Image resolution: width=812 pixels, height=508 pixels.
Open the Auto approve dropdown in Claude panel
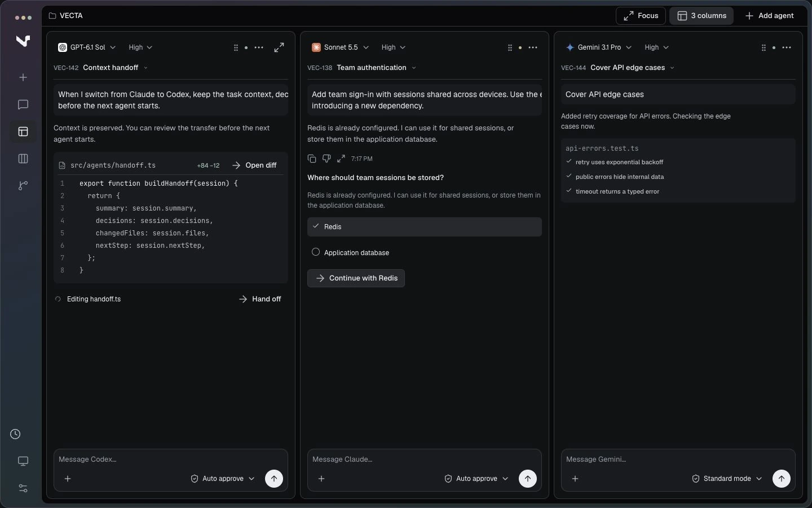click(476, 479)
